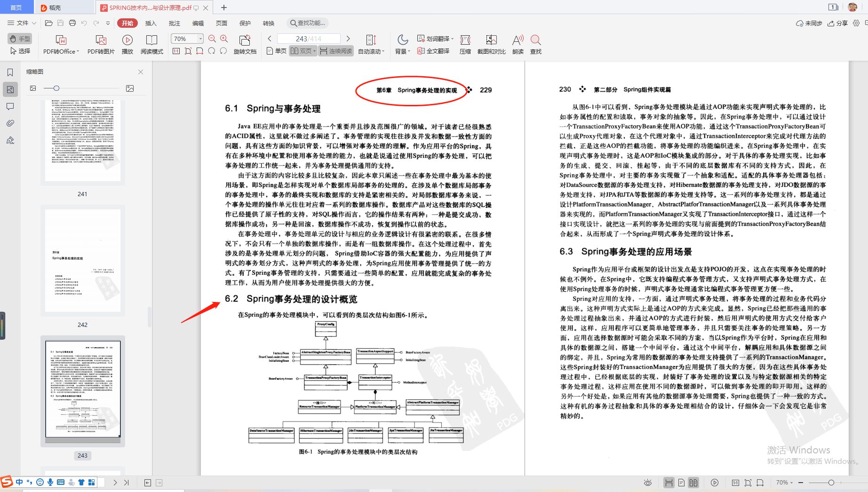Switch to the 插入 ribbon tab

pos(151,23)
